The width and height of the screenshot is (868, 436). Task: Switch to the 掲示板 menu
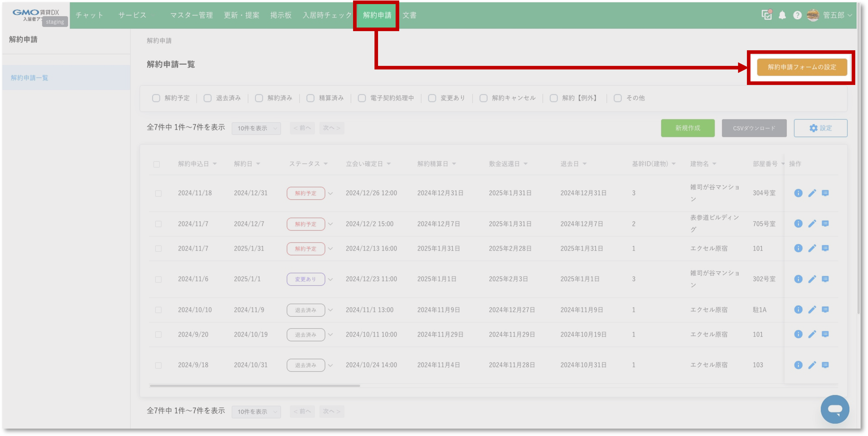281,15
